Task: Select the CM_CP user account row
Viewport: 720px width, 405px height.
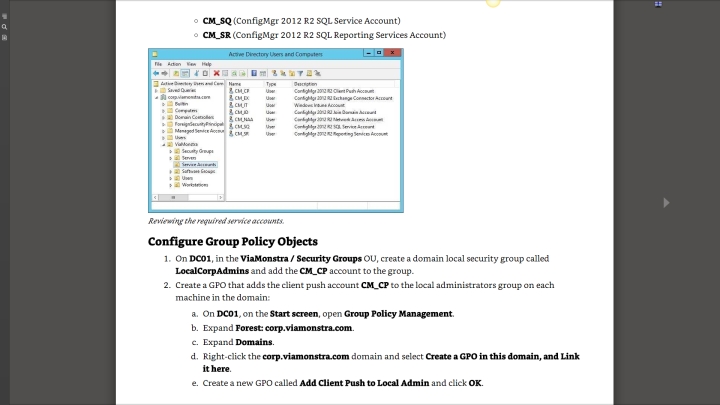Action: click(x=241, y=90)
